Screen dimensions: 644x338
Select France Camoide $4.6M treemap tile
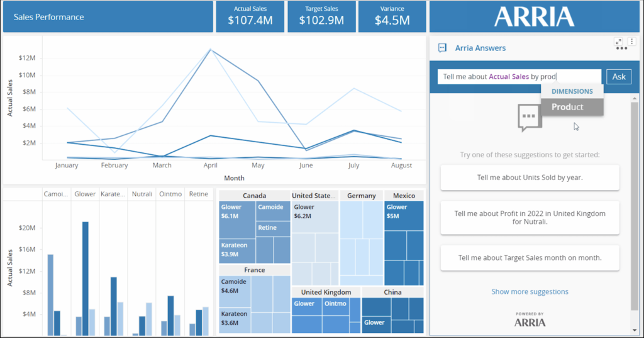tap(235, 291)
